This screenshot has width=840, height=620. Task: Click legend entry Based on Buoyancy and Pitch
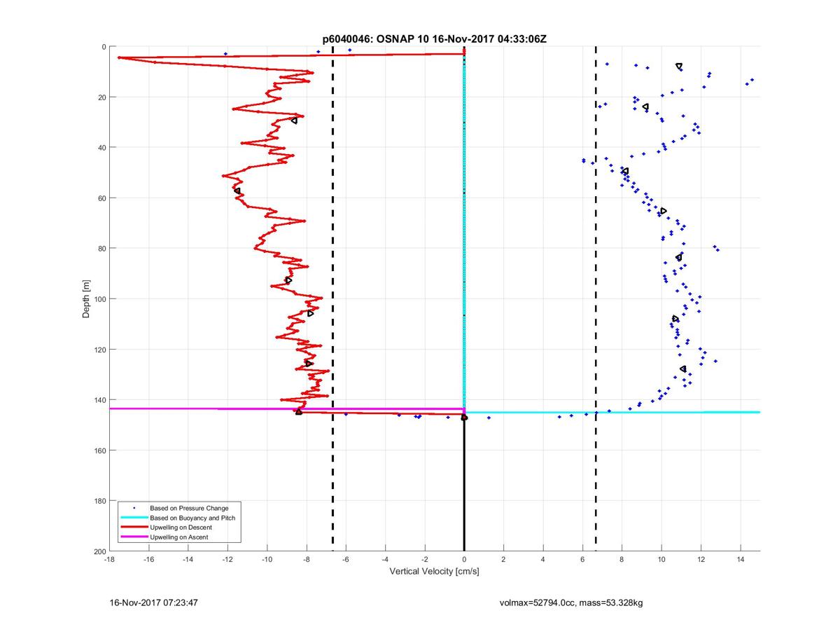click(x=192, y=518)
